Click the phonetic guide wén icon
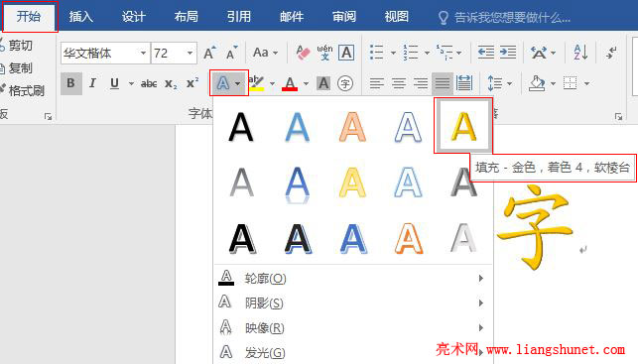This screenshot has width=638, height=364. click(x=324, y=53)
